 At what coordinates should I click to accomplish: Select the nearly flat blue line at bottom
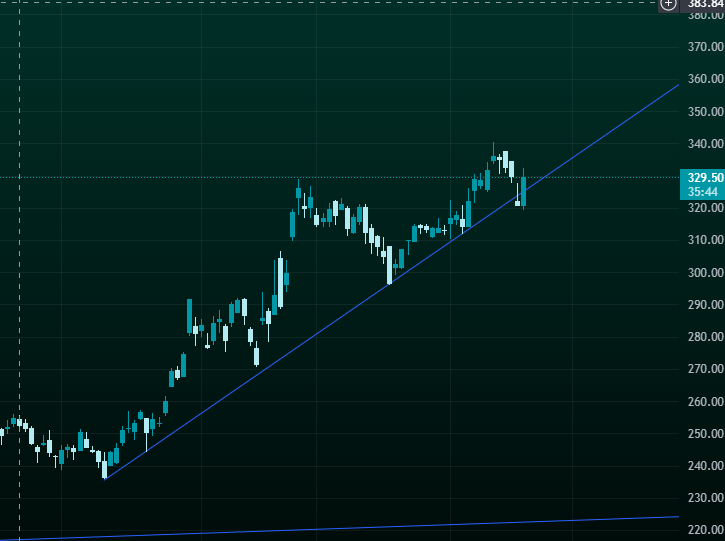[340, 529]
